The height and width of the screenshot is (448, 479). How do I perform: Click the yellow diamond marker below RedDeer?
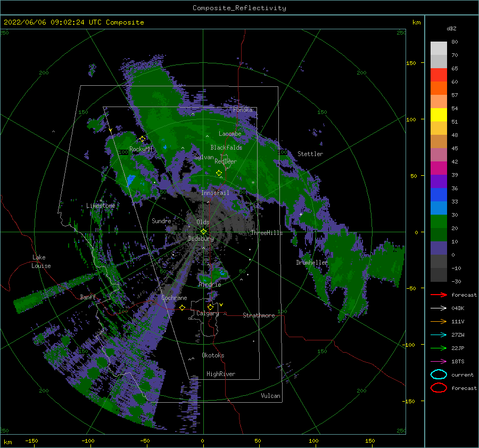pyautogui.click(x=219, y=173)
